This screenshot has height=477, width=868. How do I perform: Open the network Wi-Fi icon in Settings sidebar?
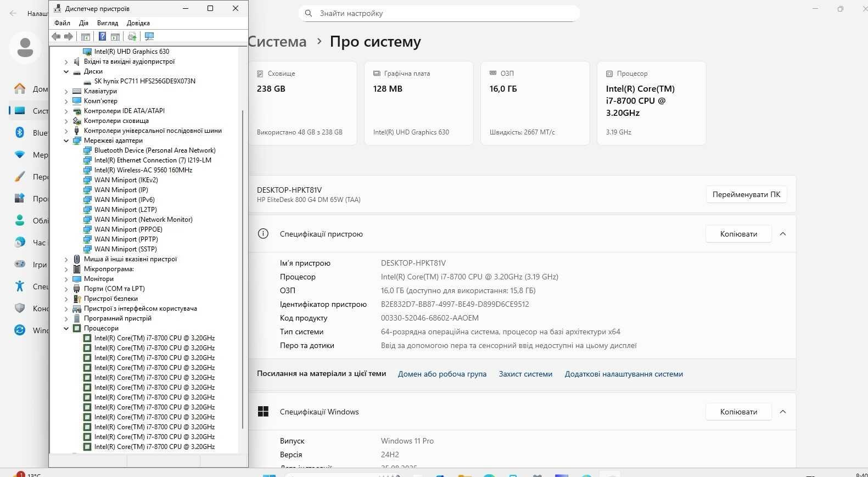[20, 154]
